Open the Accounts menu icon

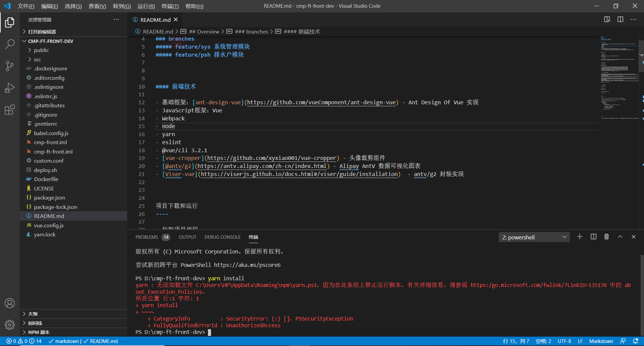10,303
